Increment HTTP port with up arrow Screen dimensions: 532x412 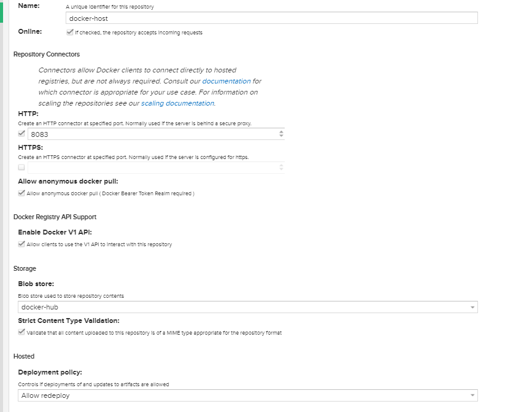(x=281, y=131)
